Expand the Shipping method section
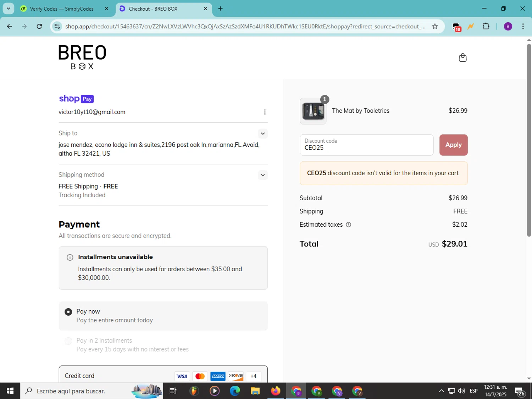 point(262,175)
